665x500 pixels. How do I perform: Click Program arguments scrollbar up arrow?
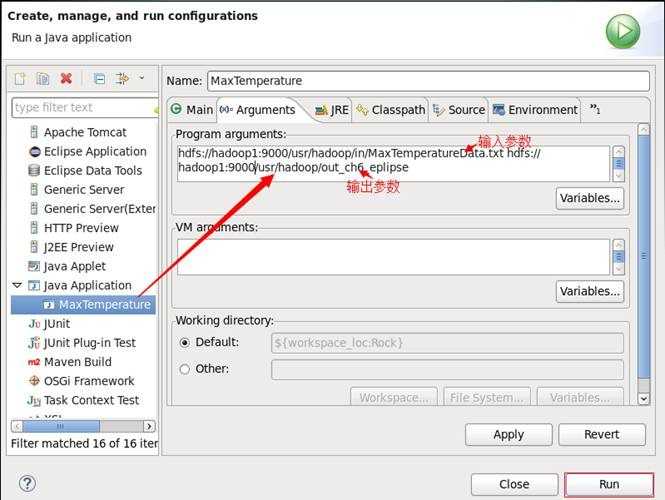tap(619, 151)
